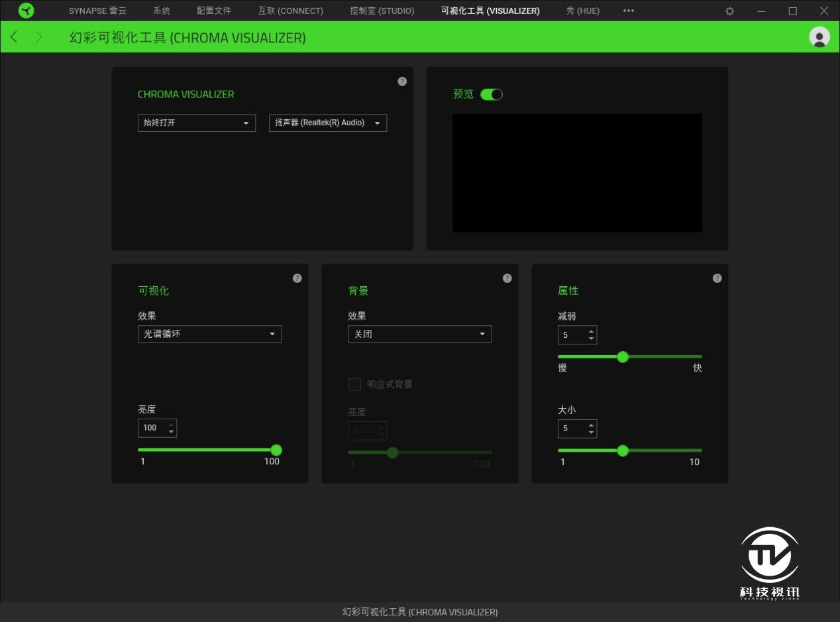Expand the 背景 effect dropdown showing 关闭
840x622 pixels.
pos(419,334)
